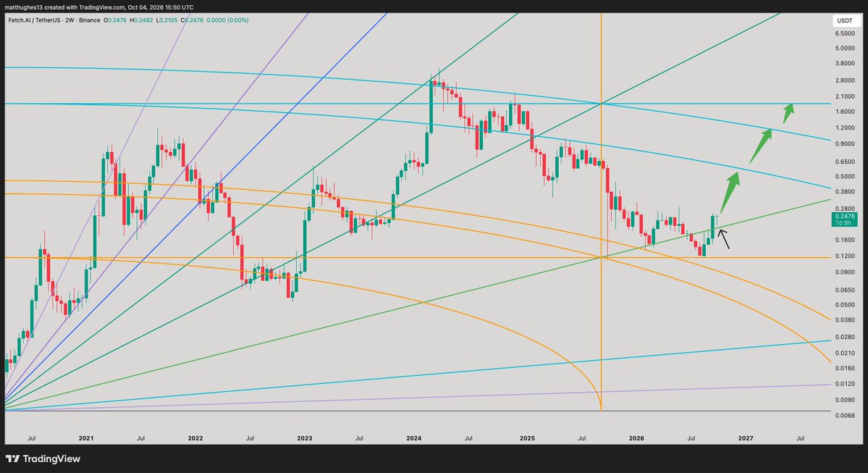
Task: Click the 0.0650 price axis label
Action: 845,290
